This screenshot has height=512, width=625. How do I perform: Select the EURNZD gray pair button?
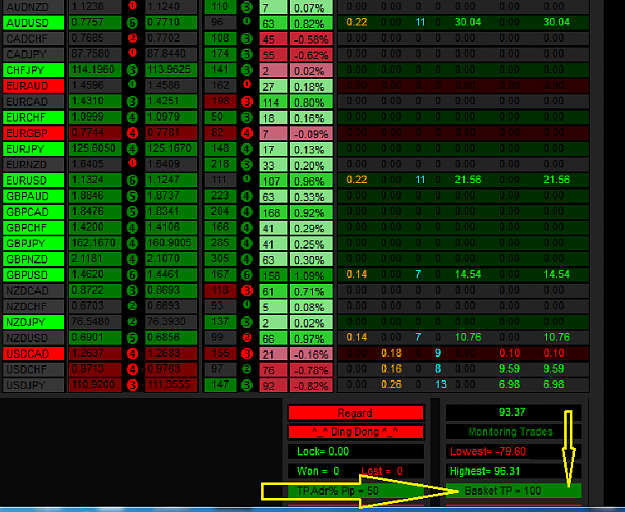coord(33,165)
